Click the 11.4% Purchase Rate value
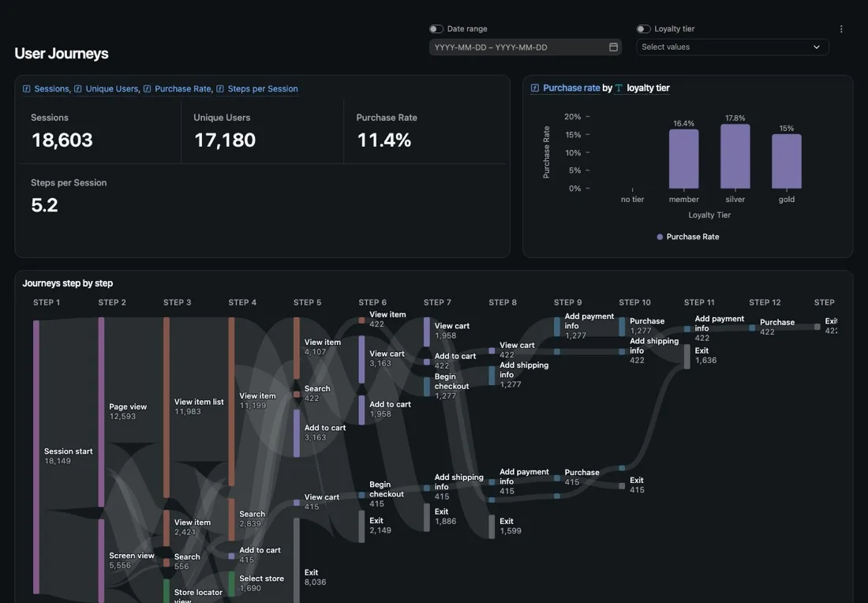This screenshot has height=603, width=868. coord(383,140)
